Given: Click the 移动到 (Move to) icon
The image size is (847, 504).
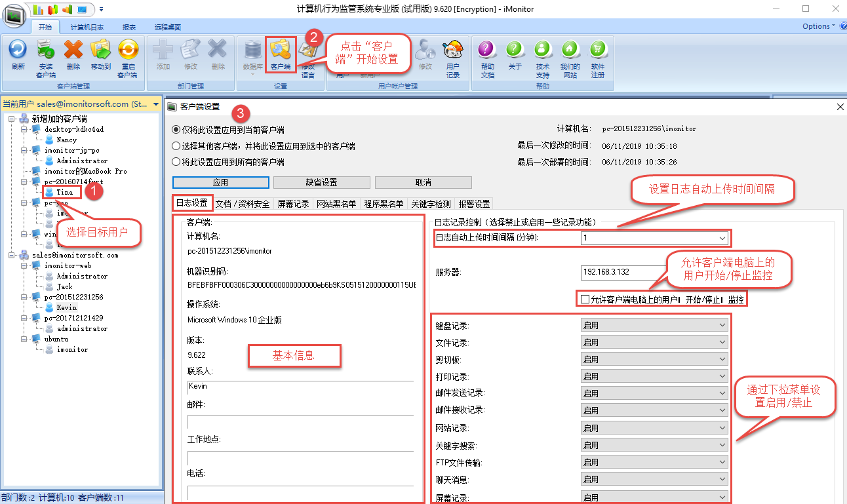Looking at the screenshot, I should [x=100, y=51].
